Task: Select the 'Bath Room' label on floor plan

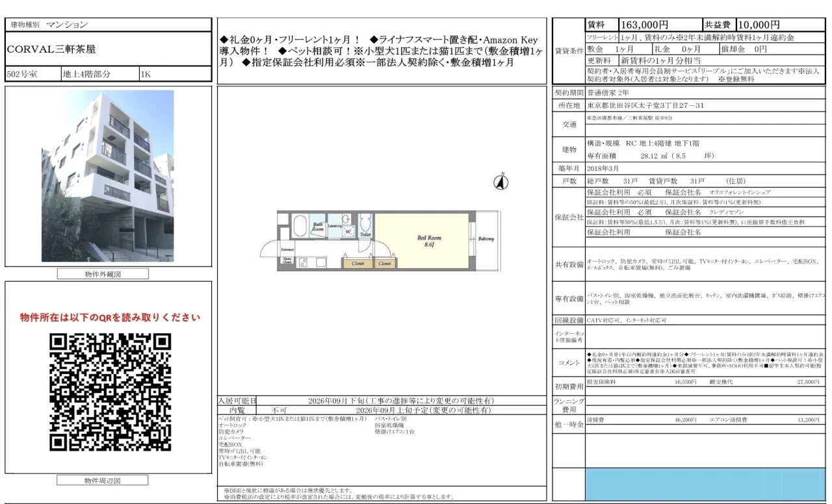Action: (317, 227)
